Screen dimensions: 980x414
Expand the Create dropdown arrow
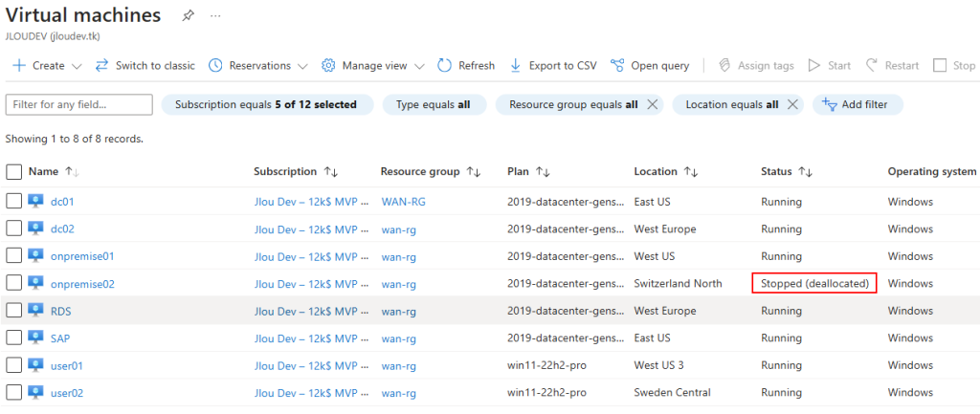pyautogui.click(x=77, y=66)
